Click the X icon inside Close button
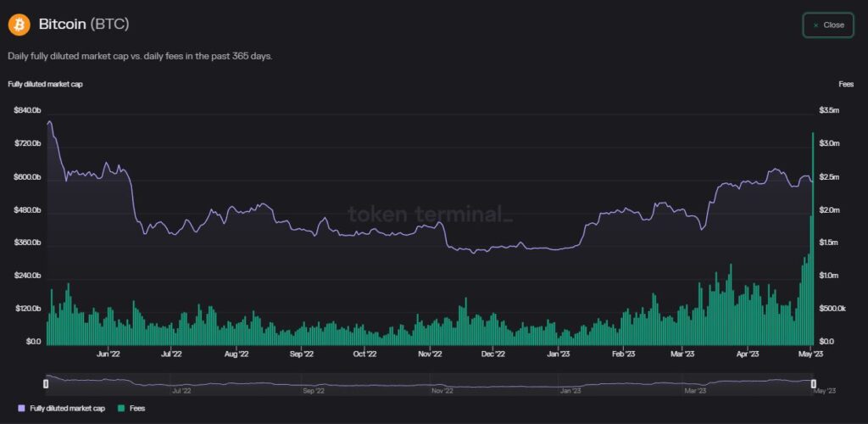Viewport: 868px width, 424px height. [815, 25]
